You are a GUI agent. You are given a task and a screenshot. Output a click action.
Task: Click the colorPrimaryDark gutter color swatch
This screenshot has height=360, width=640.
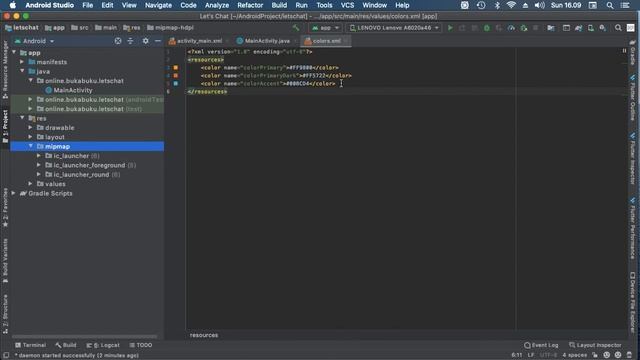coord(176,76)
